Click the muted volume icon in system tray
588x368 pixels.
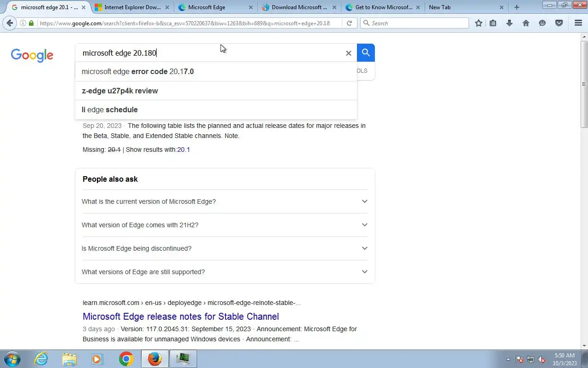(542, 359)
